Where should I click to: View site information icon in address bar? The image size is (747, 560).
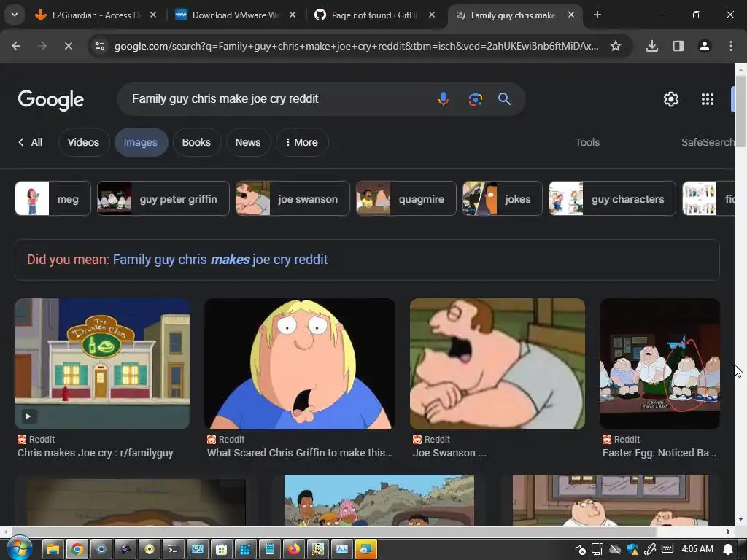click(x=100, y=46)
